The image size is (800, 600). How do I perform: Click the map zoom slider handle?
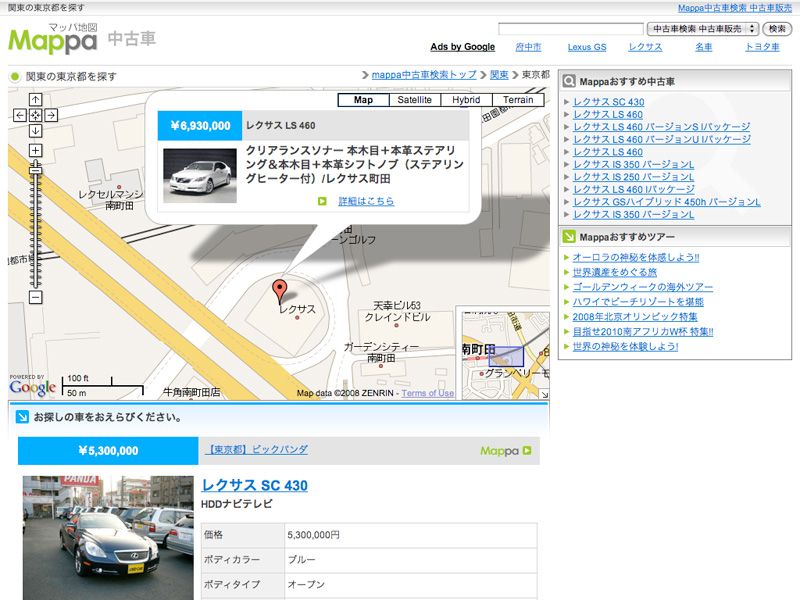(x=35, y=170)
